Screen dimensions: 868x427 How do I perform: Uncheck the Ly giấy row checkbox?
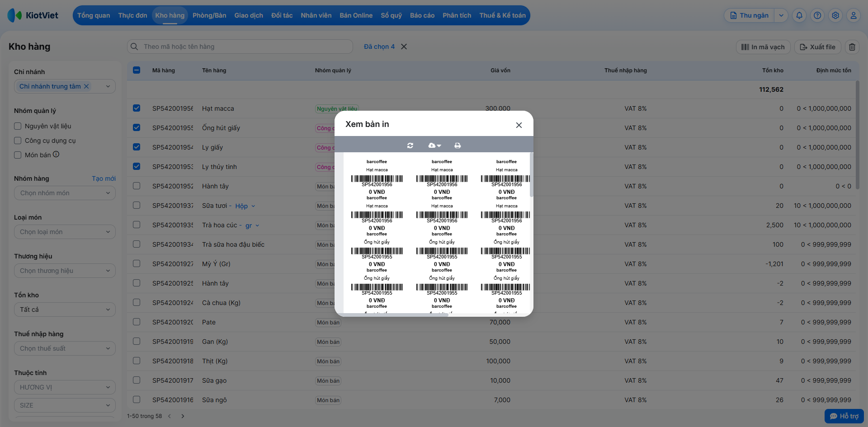coord(137,147)
